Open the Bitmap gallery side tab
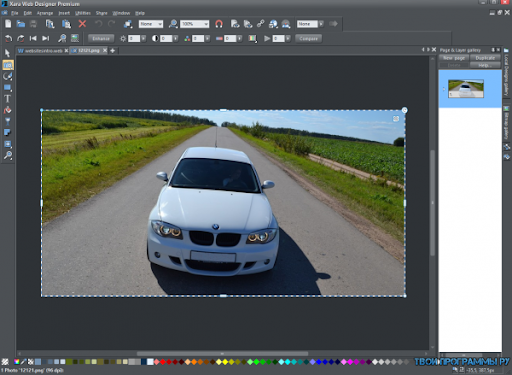 pos(506,123)
